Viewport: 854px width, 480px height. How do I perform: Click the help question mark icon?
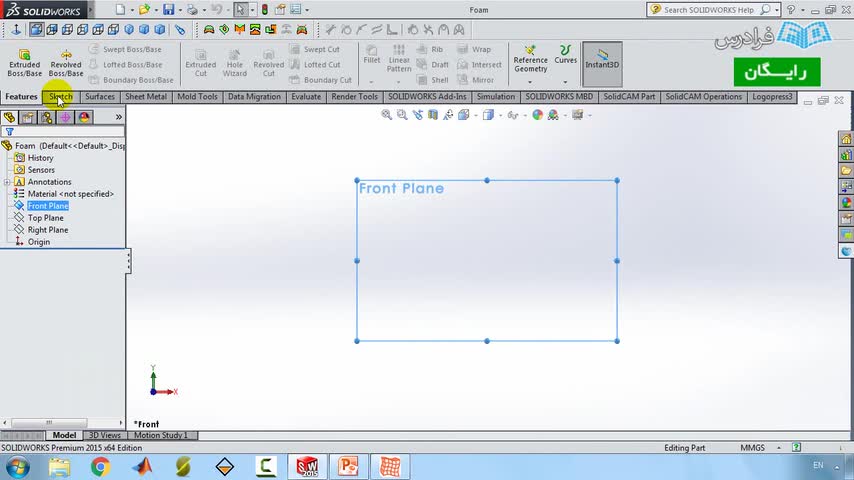click(x=791, y=10)
